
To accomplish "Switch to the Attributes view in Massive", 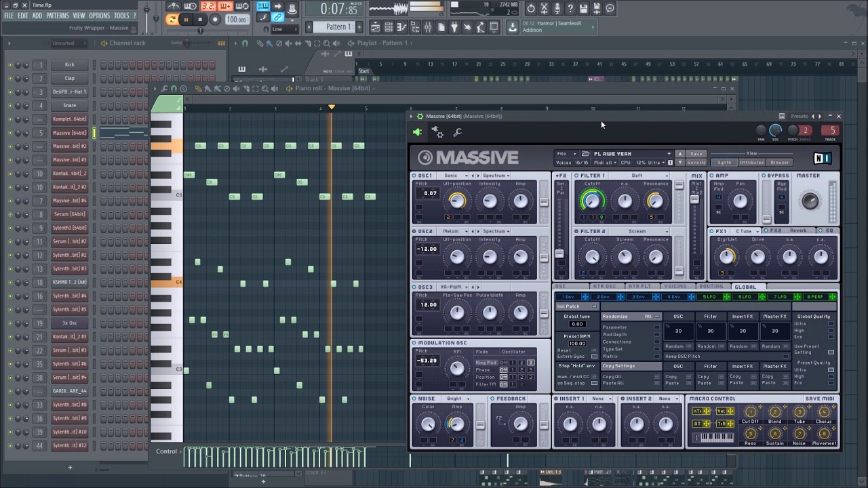I will [x=751, y=163].
